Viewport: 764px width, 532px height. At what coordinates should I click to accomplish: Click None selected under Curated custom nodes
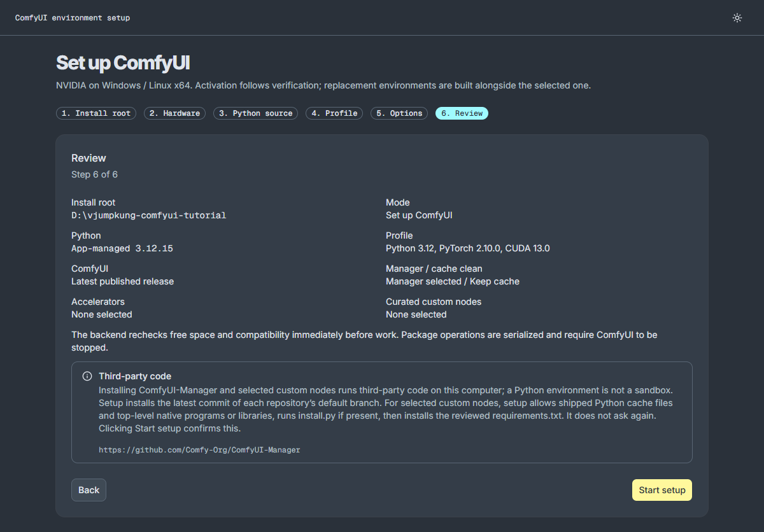(416, 314)
